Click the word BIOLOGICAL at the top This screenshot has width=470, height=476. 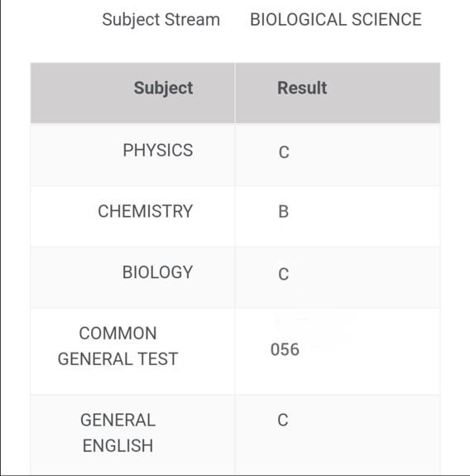[x=298, y=19]
